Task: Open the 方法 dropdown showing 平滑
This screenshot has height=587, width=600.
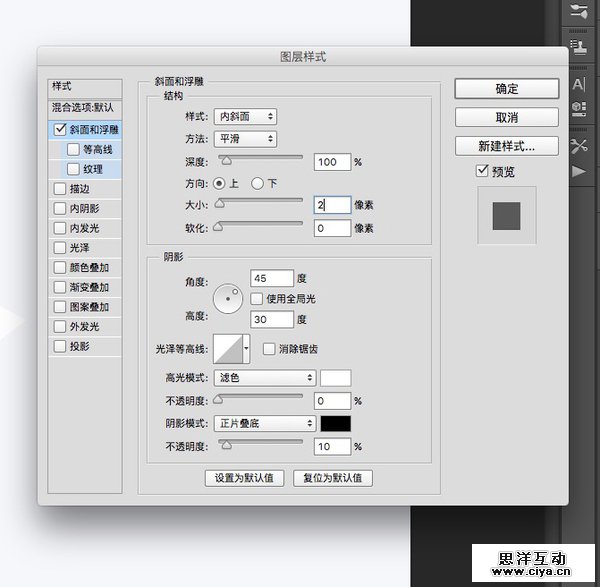Action: 245,139
